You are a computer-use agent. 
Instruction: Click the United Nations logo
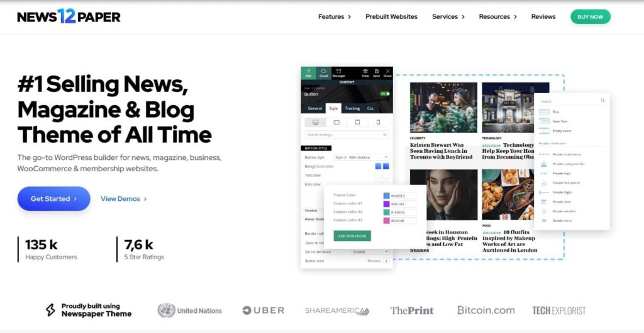point(190,311)
